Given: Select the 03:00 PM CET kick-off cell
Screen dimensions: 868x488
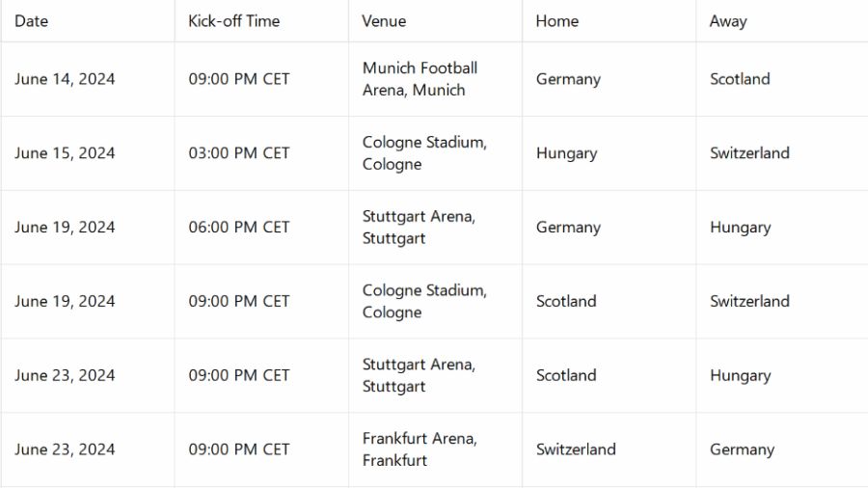Looking at the screenshot, I should [x=238, y=153].
